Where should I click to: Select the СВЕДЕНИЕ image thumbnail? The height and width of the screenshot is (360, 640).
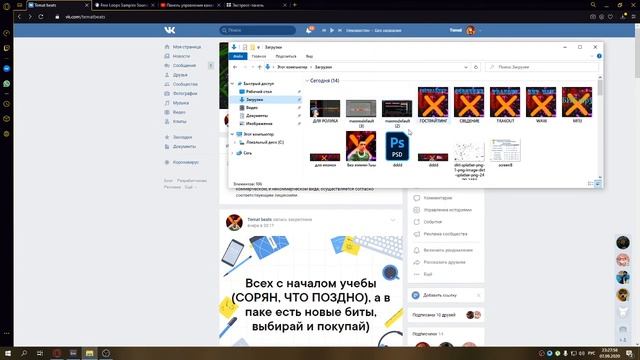(x=469, y=102)
